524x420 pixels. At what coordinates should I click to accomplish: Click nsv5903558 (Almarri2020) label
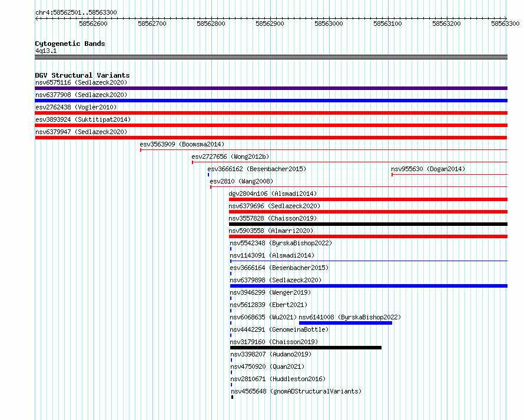(x=271, y=231)
